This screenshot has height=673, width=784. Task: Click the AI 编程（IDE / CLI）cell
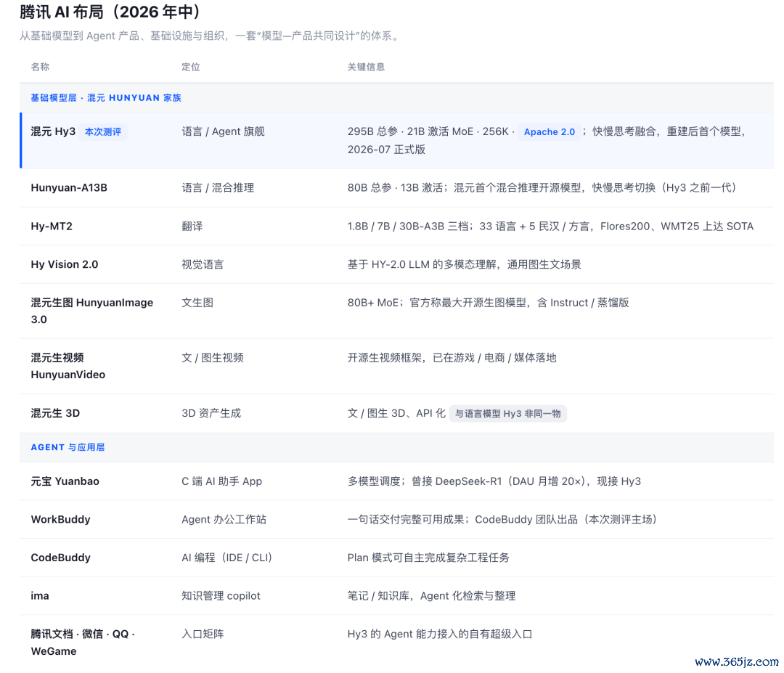(227, 558)
